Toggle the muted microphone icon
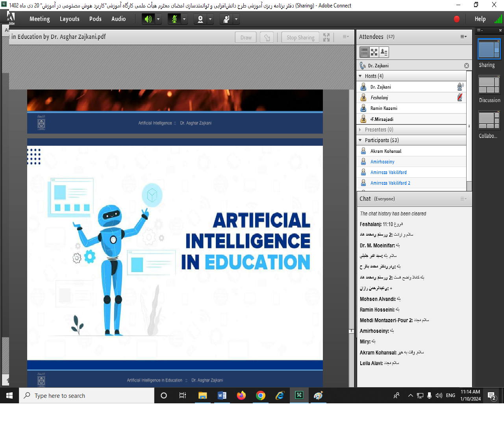The image size is (504, 425). point(174,19)
